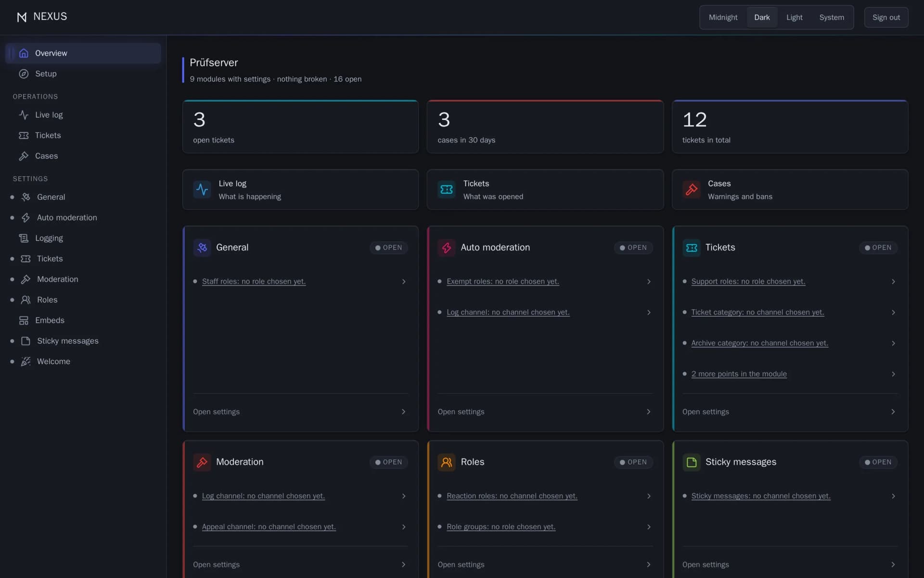Click the Tickets shortcut card ticket icon

(x=447, y=189)
